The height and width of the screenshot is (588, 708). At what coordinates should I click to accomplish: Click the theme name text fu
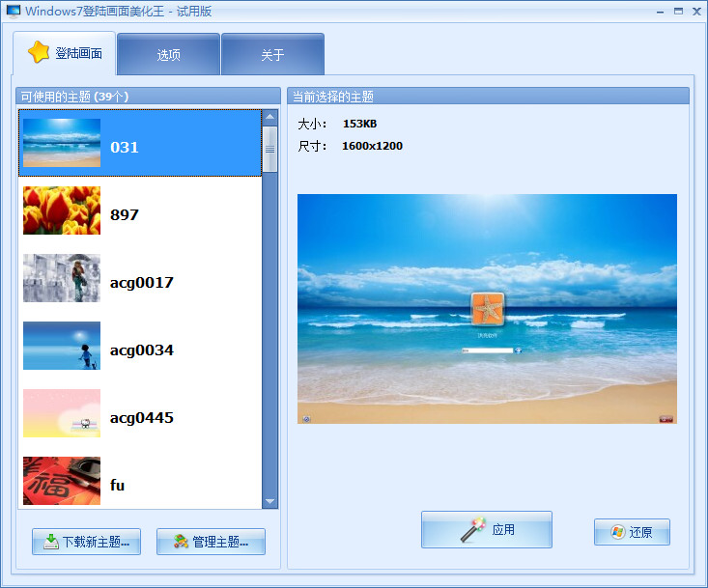tap(118, 485)
